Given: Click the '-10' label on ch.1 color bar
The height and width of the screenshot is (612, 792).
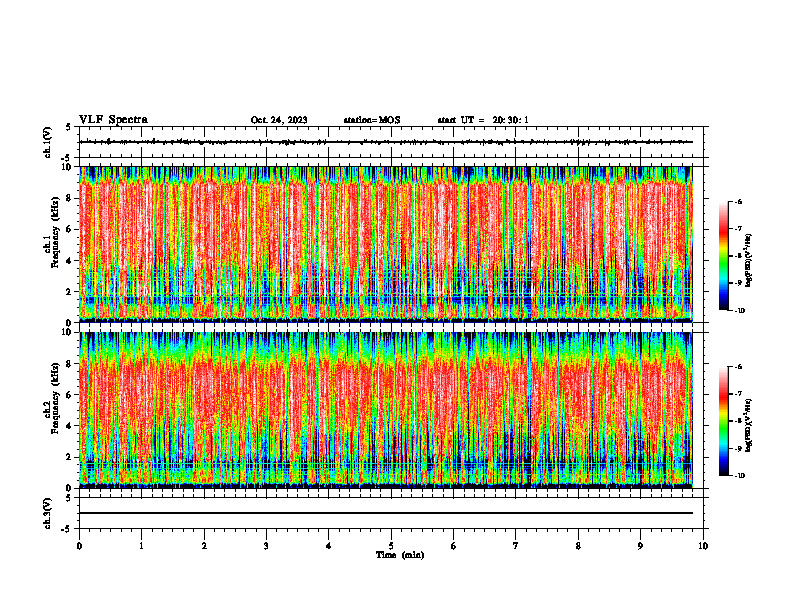Looking at the screenshot, I should pos(739,311).
